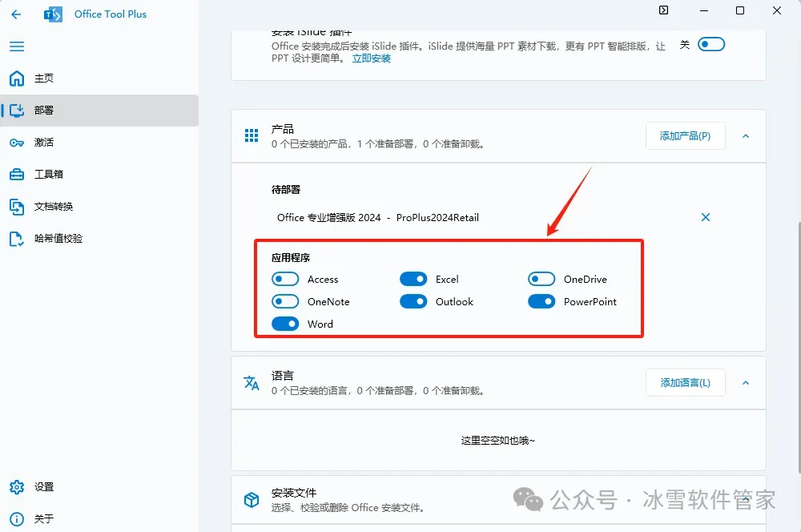This screenshot has height=532, width=801.
Task: Disable the Word application toggle
Action: click(x=285, y=324)
